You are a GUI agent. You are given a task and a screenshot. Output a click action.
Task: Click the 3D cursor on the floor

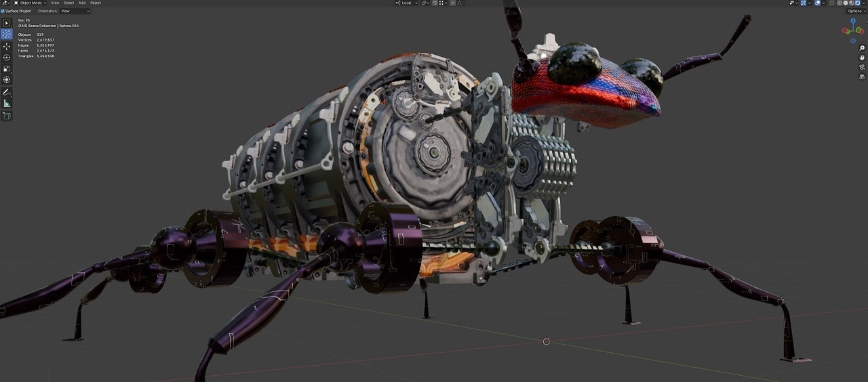[x=547, y=341]
